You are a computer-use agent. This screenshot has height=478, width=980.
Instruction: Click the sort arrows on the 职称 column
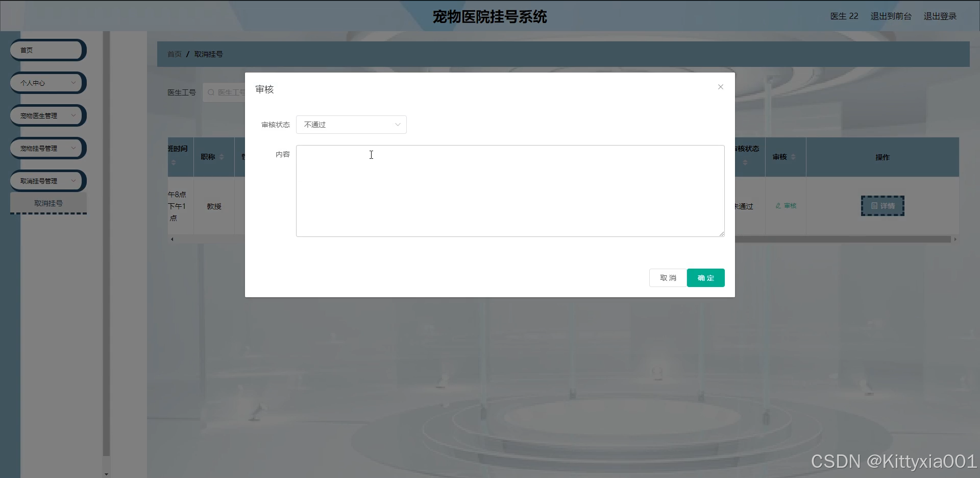222,157
